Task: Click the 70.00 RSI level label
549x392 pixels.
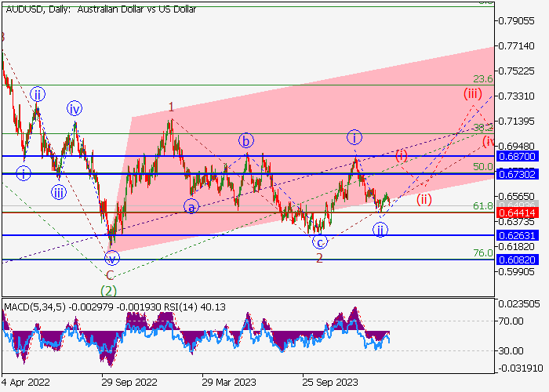Action: [x=511, y=321]
